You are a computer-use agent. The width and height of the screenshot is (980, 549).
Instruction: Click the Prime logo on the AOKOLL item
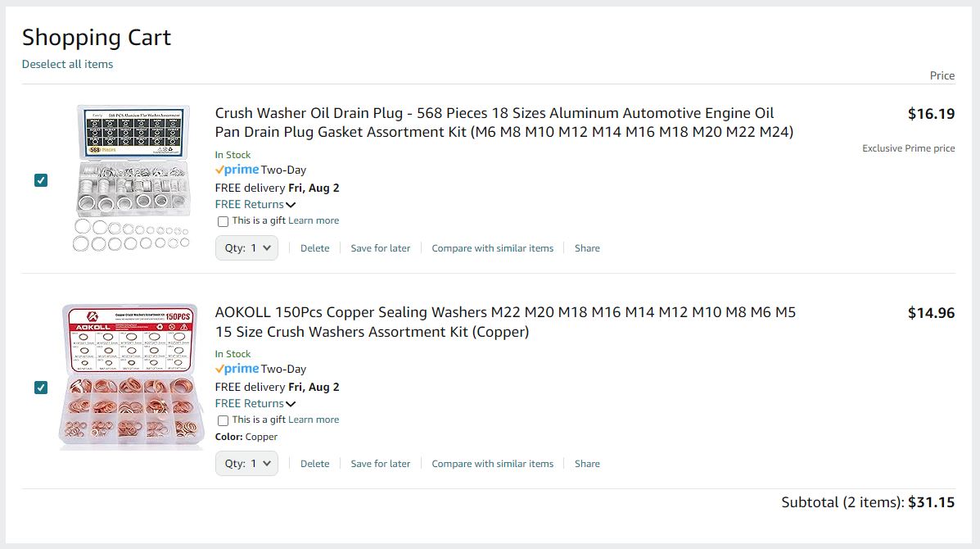coord(236,369)
